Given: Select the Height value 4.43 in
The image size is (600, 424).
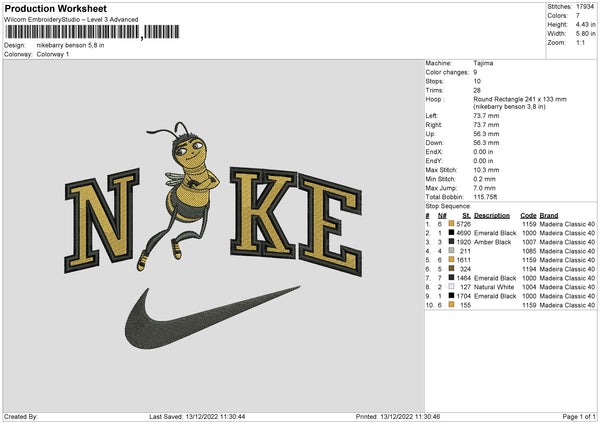Looking at the screenshot, I should point(585,24).
